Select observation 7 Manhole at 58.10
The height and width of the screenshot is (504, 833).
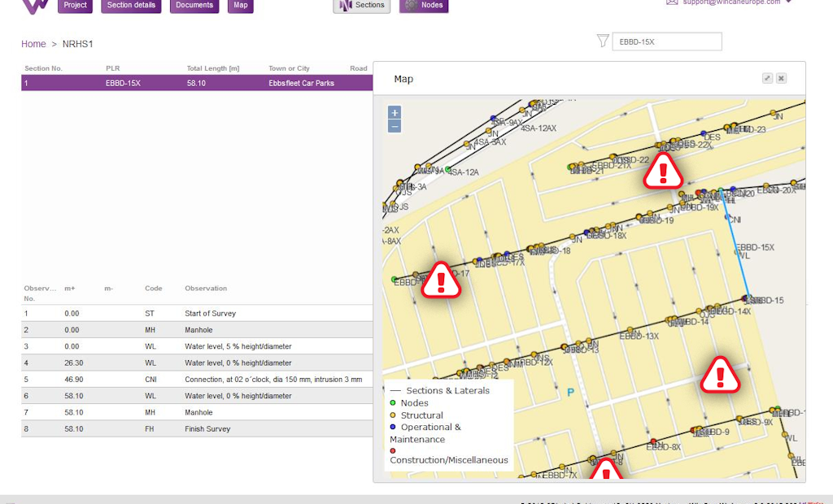coord(197,412)
